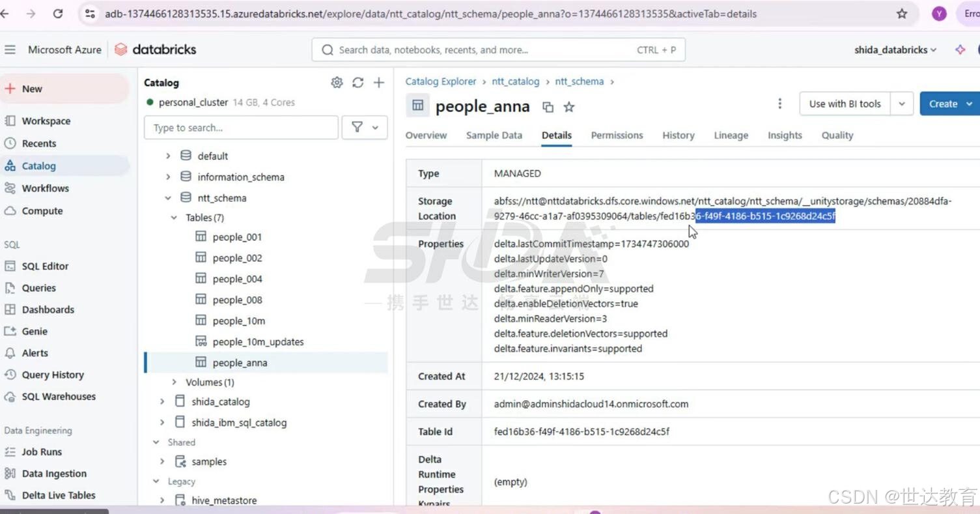
Task: Bookmark this page with star icon
Action: [x=902, y=14]
